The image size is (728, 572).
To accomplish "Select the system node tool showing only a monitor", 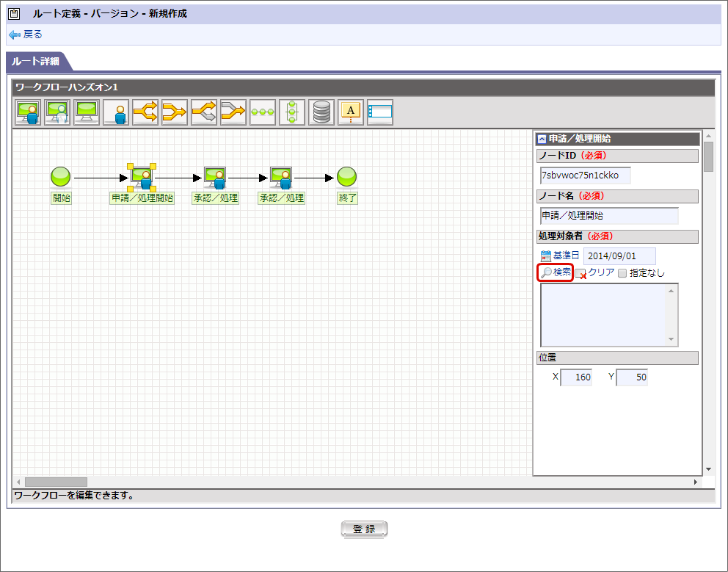I will point(87,112).
